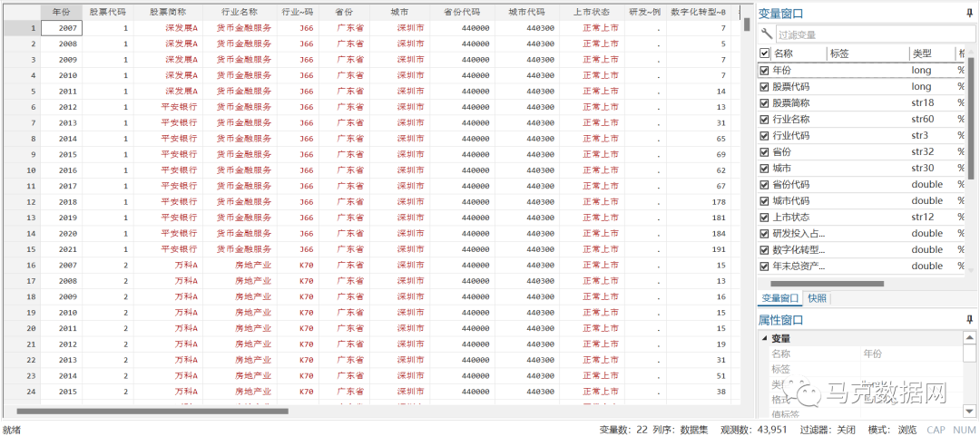Click the variable list horizontal scrollbar thumb
The image size is (980, 436).
(x=827, y=283)
